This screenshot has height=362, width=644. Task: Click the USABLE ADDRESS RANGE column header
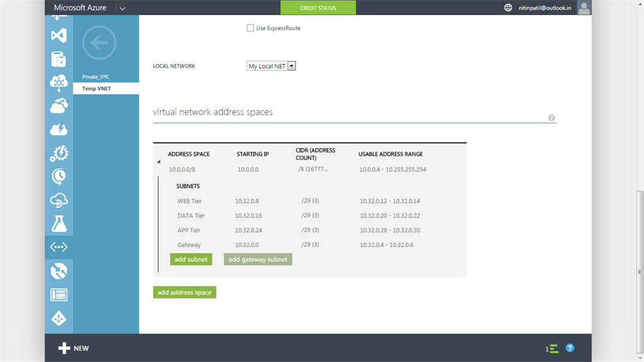[391, 154]
